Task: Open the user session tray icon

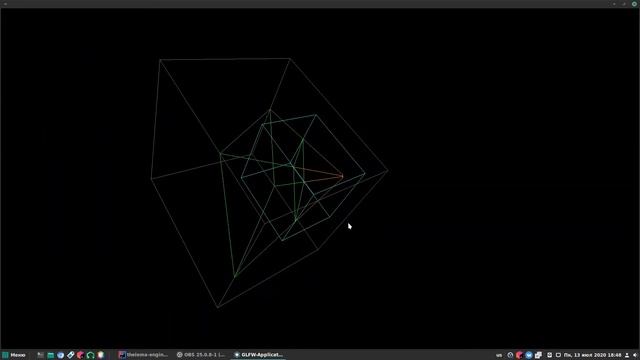Action: click(627, 355)
